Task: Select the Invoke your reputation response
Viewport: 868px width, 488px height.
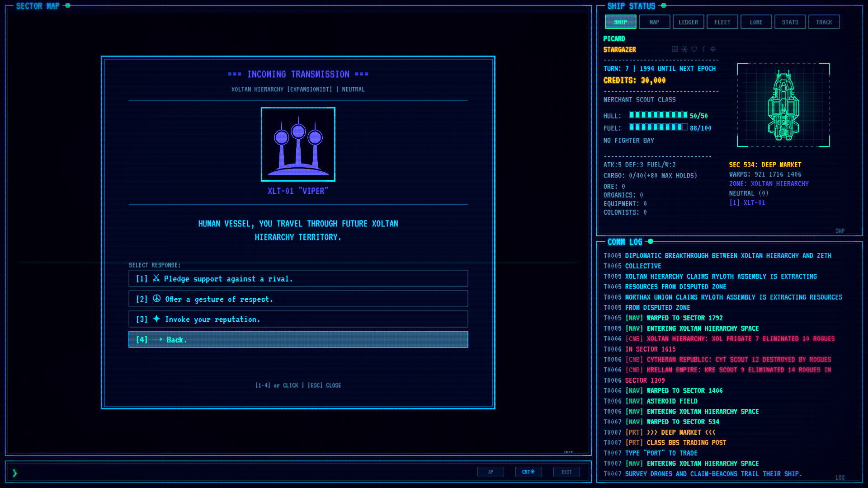Action: (x=298, y=319)
